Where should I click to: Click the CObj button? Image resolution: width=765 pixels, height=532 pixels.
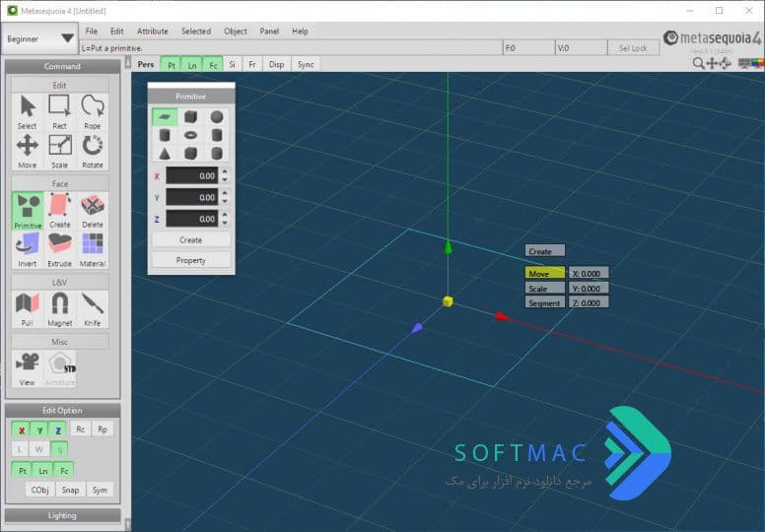[40, 490]
